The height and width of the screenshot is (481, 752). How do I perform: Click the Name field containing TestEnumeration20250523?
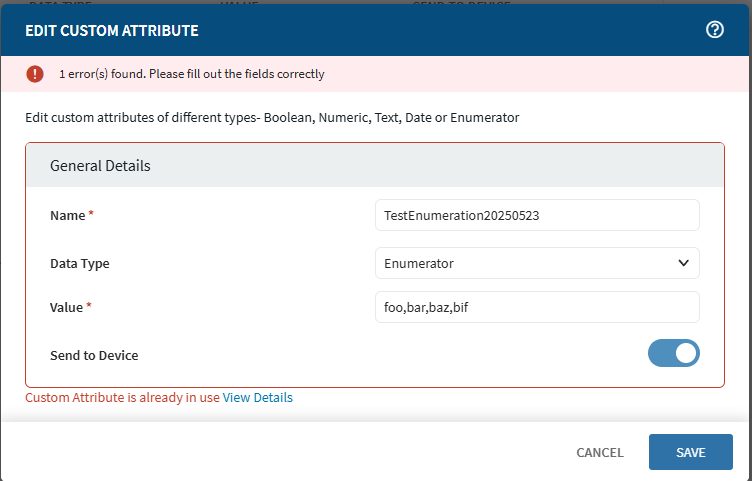pyautogui.click(x=536, y=215)
